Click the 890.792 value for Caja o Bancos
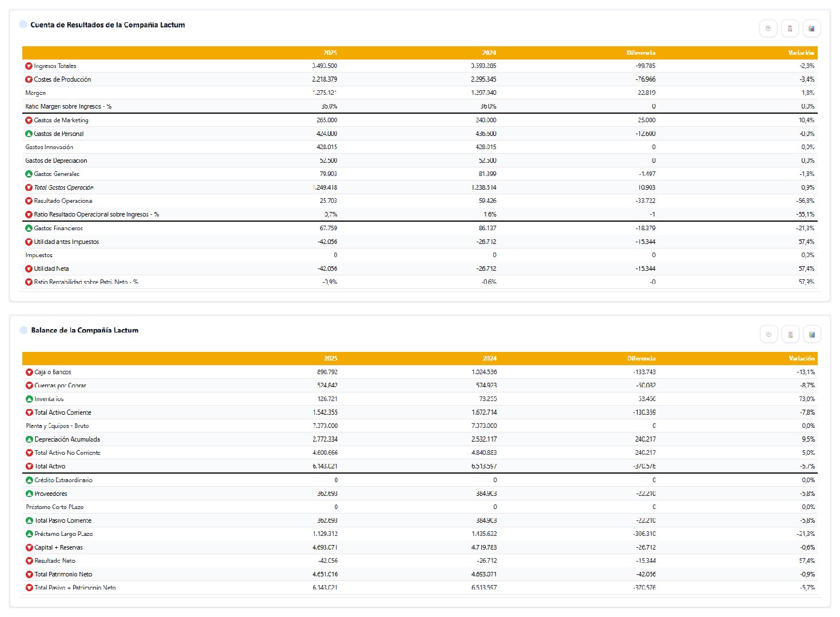840x617 pixels. [x=327, y=372]
